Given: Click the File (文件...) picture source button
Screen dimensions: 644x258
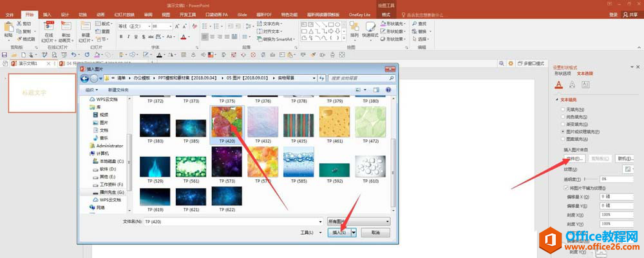Looking at the screenshot, I should pyautogui.click(x=574, y=158).
